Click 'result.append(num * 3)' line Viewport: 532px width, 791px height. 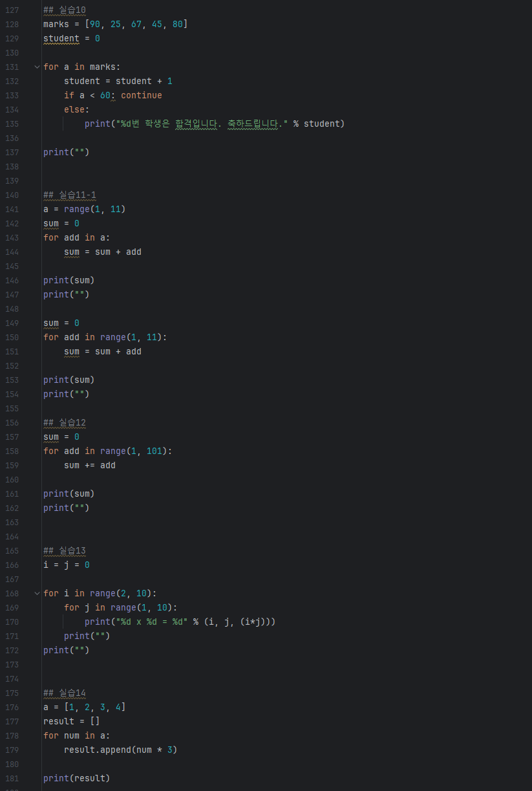click(121, 750)
